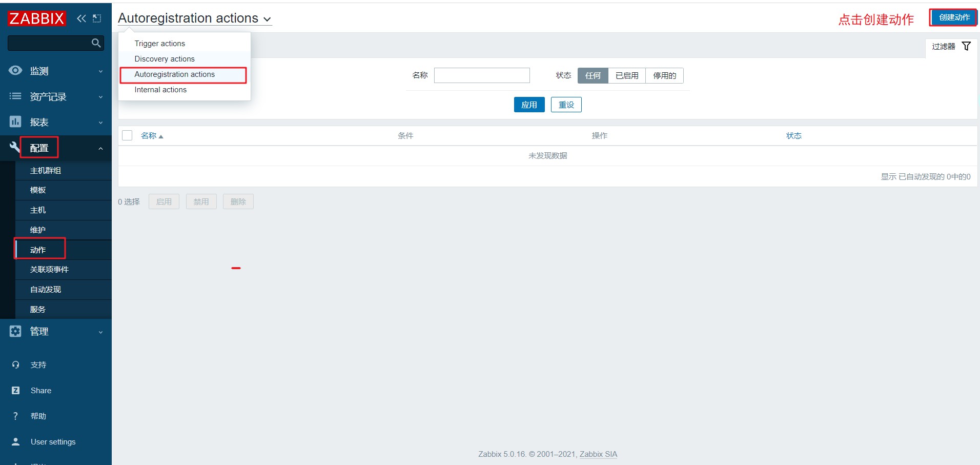Sort by 名称 column arrow
This screenshot has height=465, width=980.
pyautogui.click(x=161, y=136)
